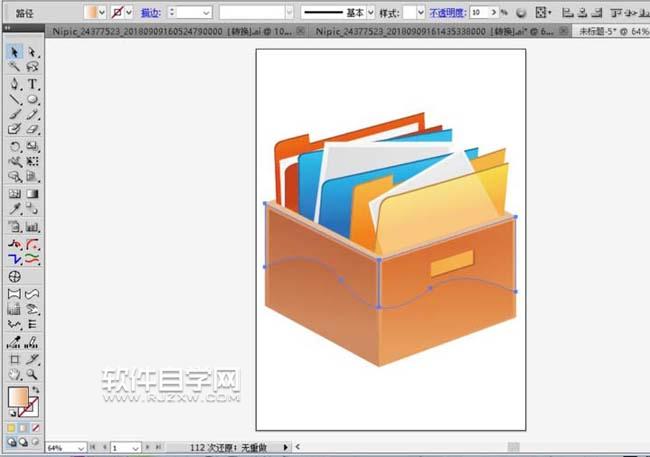
Task: Switch to Draw Normal mode
Action: (x=11, y=442)
